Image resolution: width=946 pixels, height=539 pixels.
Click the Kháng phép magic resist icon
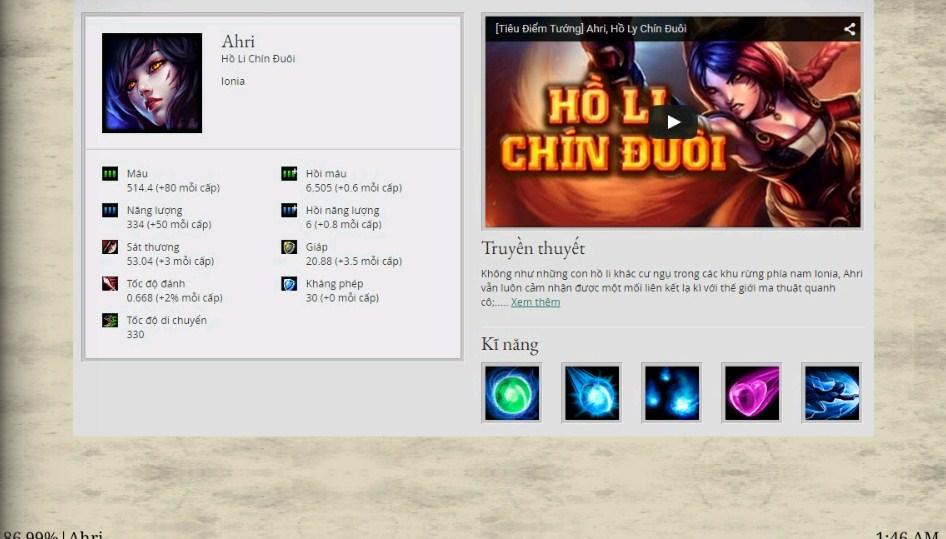(x=289, y=284)
